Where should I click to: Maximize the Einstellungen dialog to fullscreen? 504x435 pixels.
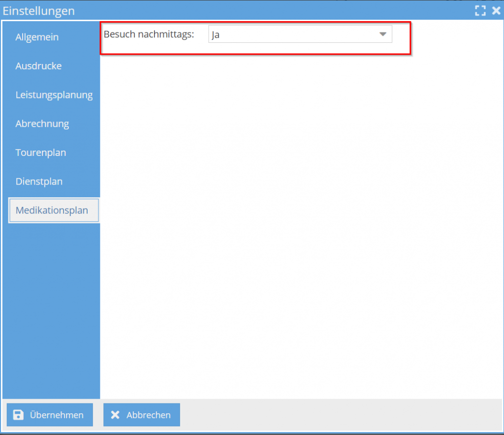480,10
